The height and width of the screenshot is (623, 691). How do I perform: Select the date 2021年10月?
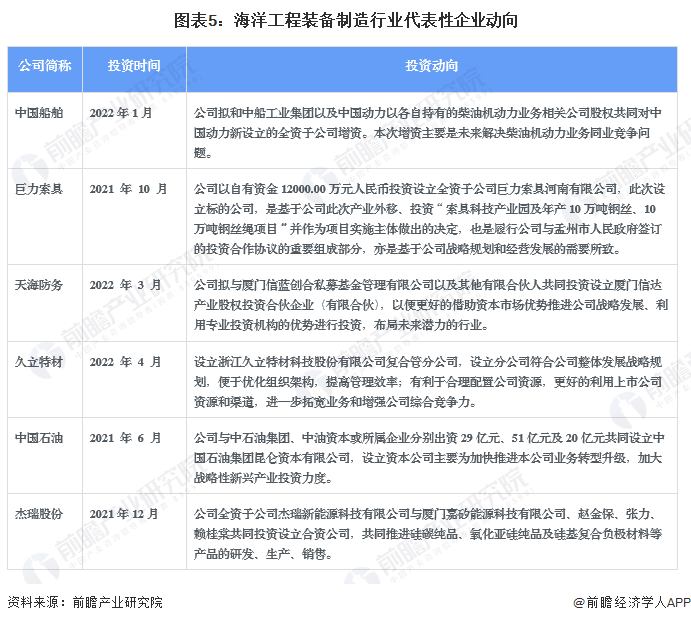click(128, 189)
